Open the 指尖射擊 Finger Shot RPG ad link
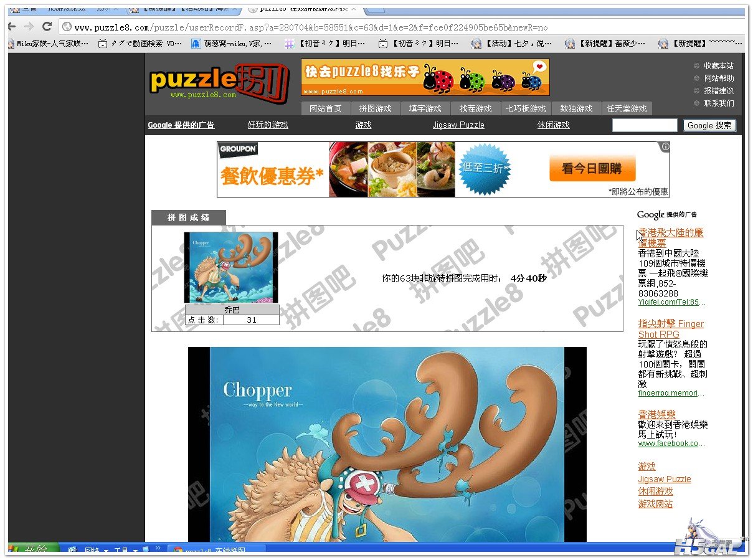 pos(670,329)
